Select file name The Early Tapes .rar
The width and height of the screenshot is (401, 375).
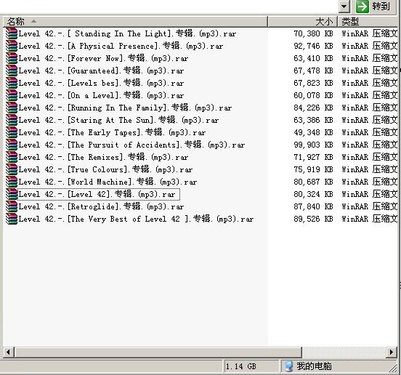coord(112,132)
